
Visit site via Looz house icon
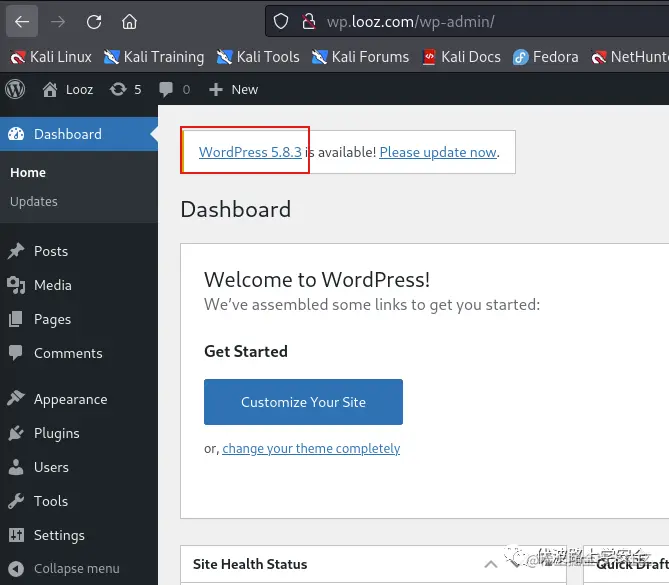[x=67, y=90]
